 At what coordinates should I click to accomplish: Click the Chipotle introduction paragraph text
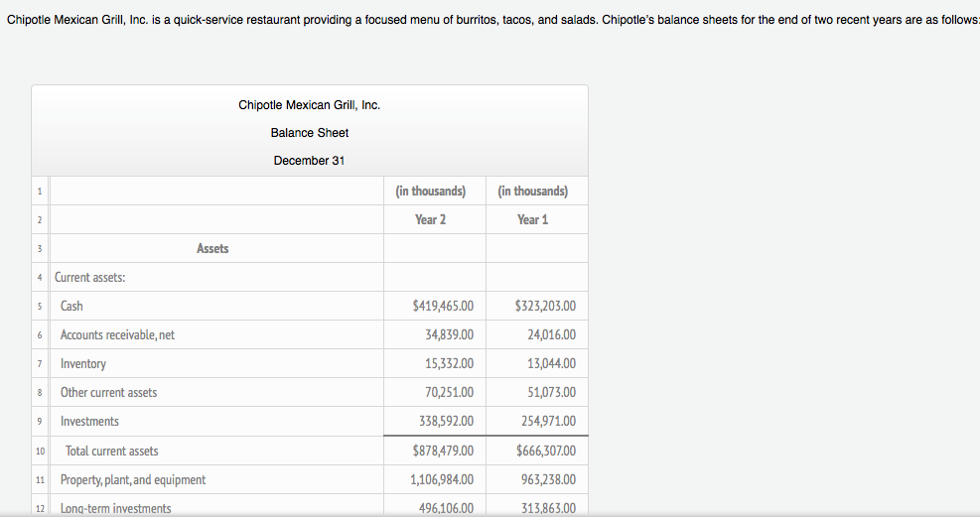pyautogui.click(x=492, y=20)
